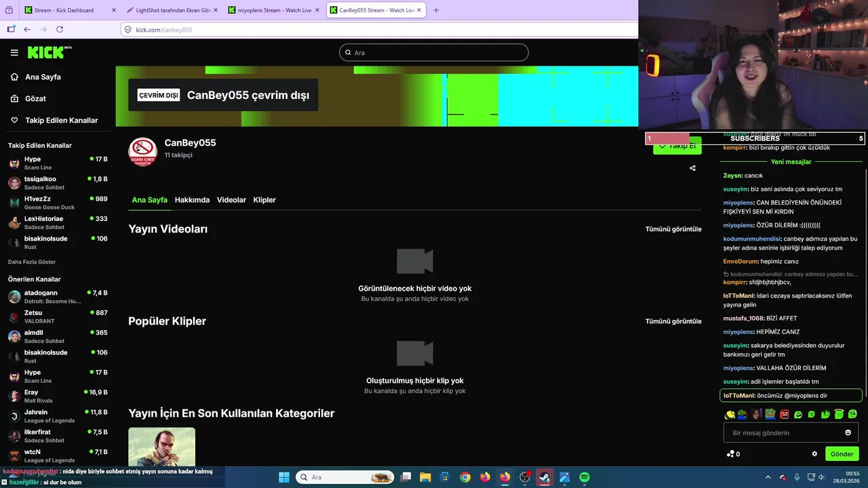
Task: Open the emoji picker in chat input
Action: pos(848,432)
